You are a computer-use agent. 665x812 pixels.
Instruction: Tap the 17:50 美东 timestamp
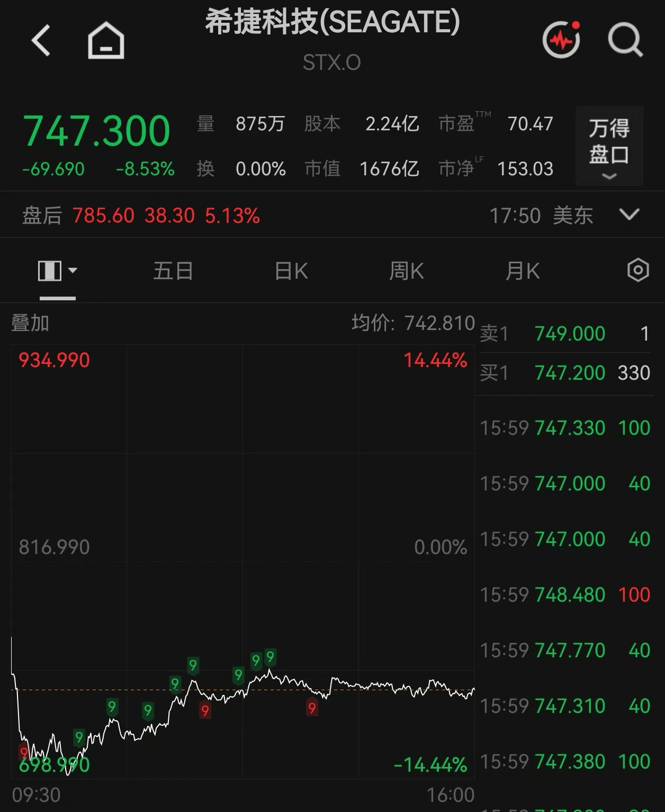[x=541, y=216]
